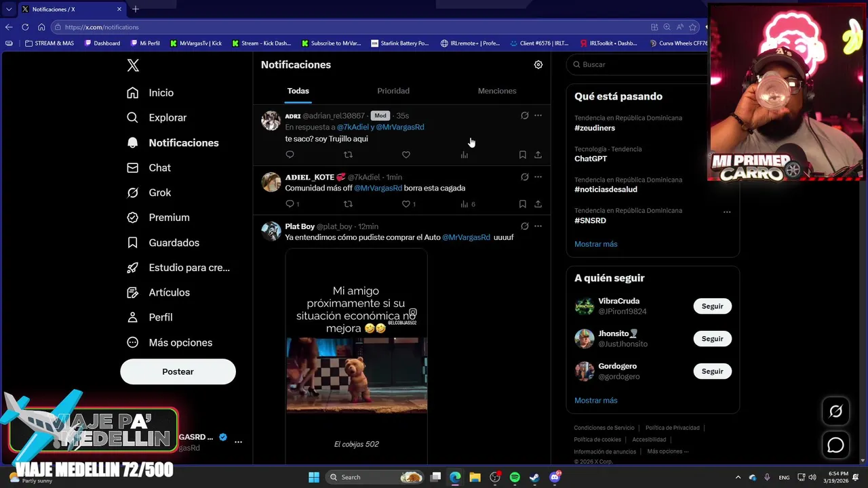Reload the page in browser

point(25,27)
